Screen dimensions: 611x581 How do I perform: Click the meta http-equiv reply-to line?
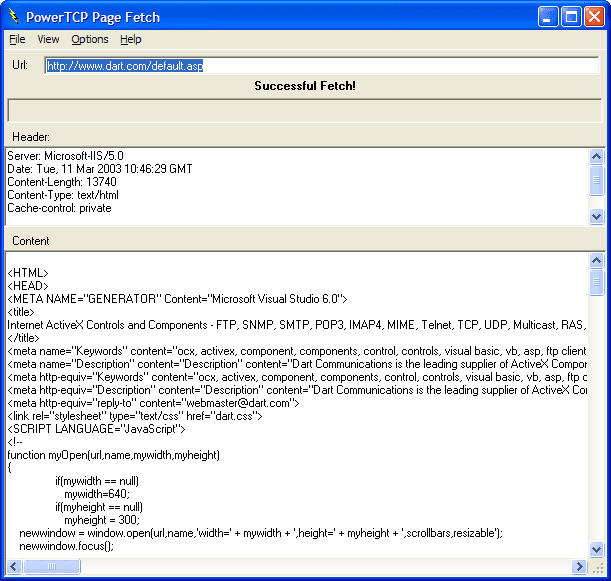pyautogui.click(x=153, y=403)
